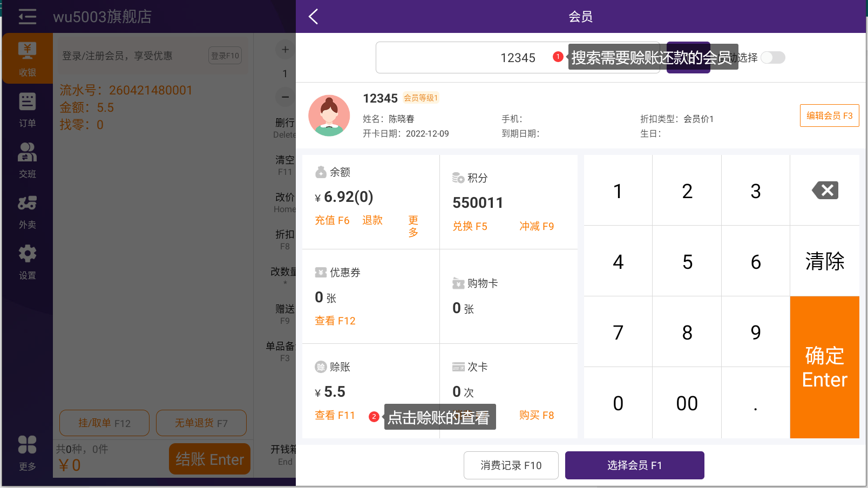Open 消费记录 F10 records
Image resolution: width=868 pixels, height=488 pixels.
click(x=511, y=465)
